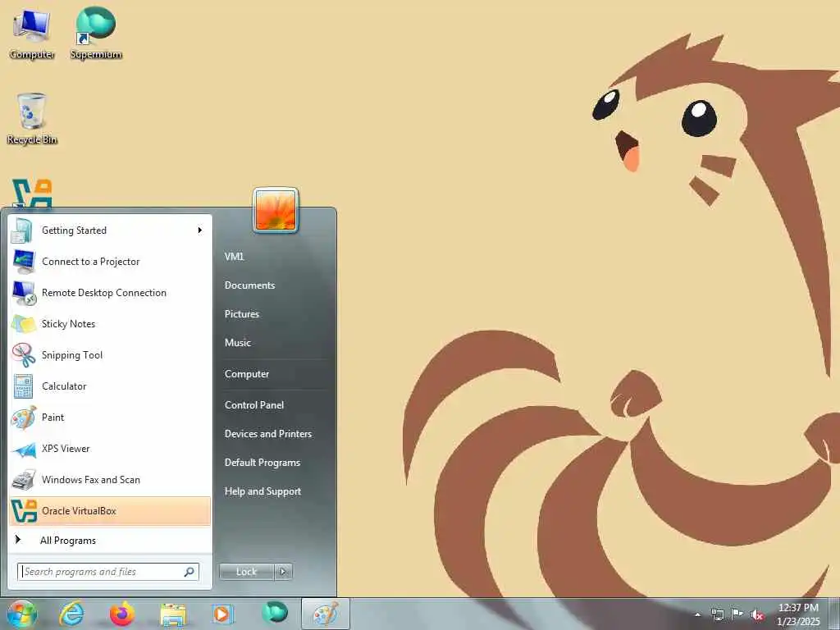Click the Snipping Tool scissors icon
Screen dimensions: 840x630
pos(24,355)
